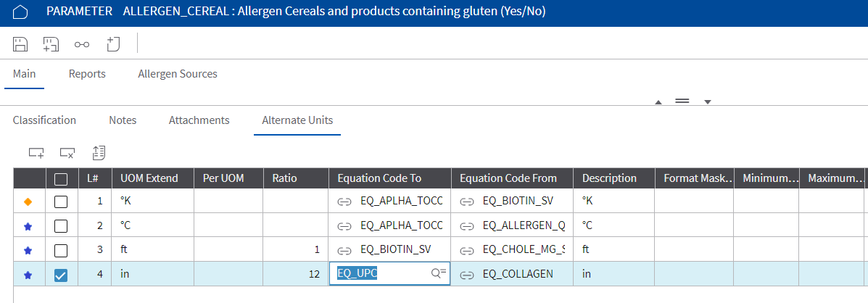Open the lookup for the EQ_UPC field
This screenshot has width=868, height=303.
(439, 273)
